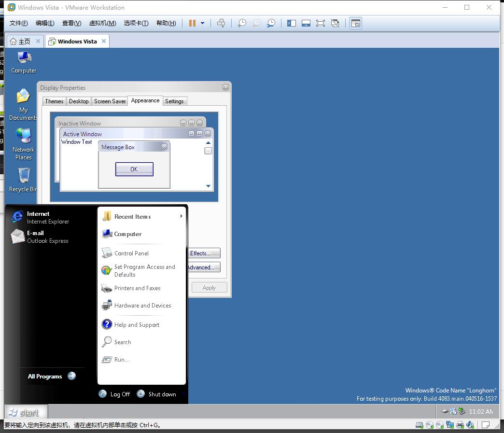This screenshot has width=504, height=433.
Task: Click the Shut down button
Action: pos(156,394)
